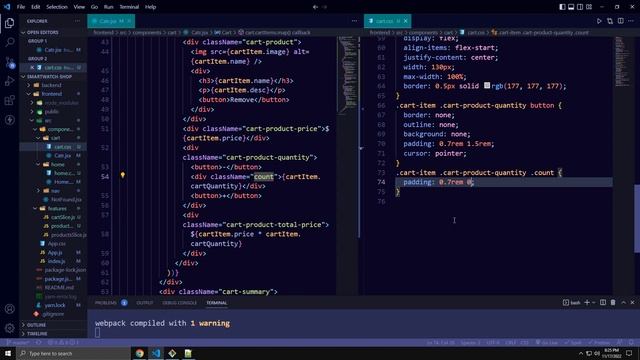Open the Extensions view

(9, 100)
